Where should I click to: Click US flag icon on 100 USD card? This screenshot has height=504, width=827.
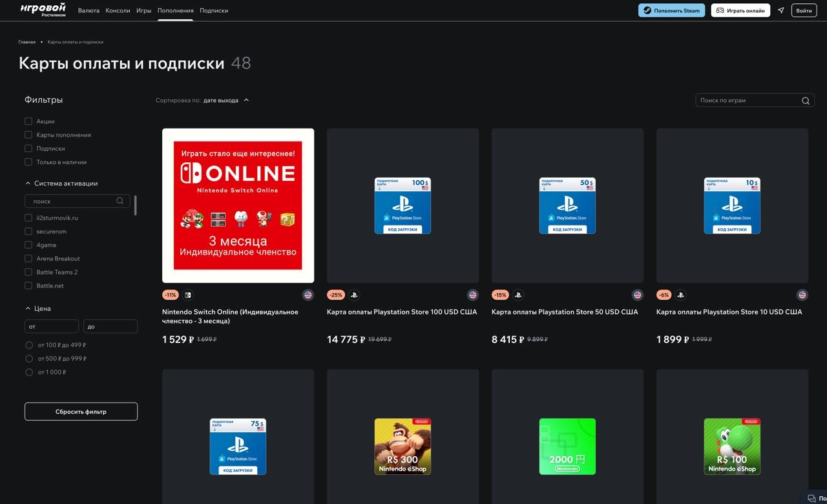tap(473, 295)
